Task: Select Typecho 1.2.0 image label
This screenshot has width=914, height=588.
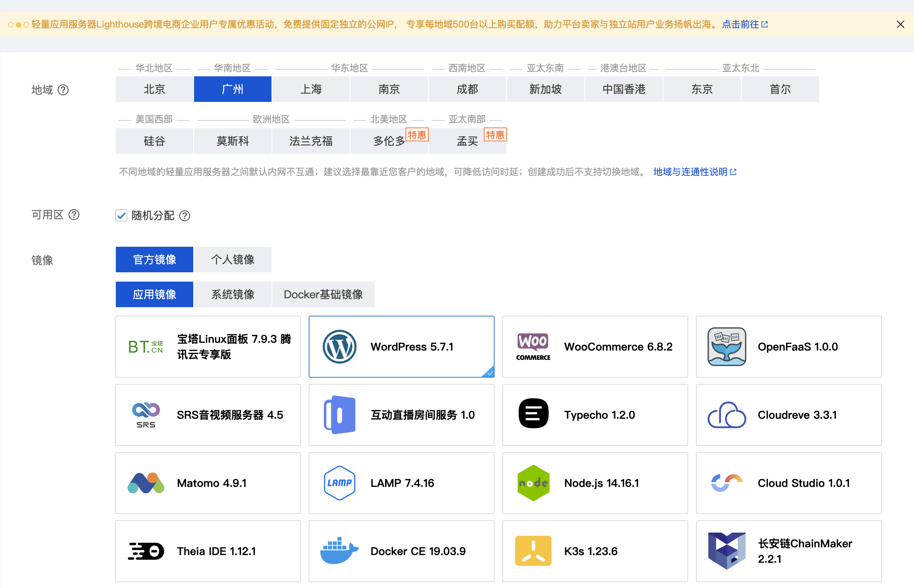Action: [600, 415]
